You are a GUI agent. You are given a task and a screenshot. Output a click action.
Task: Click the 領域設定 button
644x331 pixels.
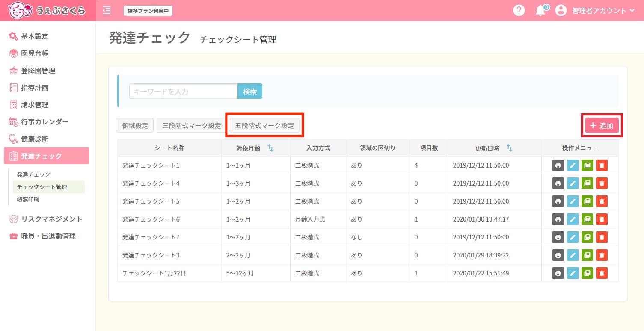pos(135,126)
